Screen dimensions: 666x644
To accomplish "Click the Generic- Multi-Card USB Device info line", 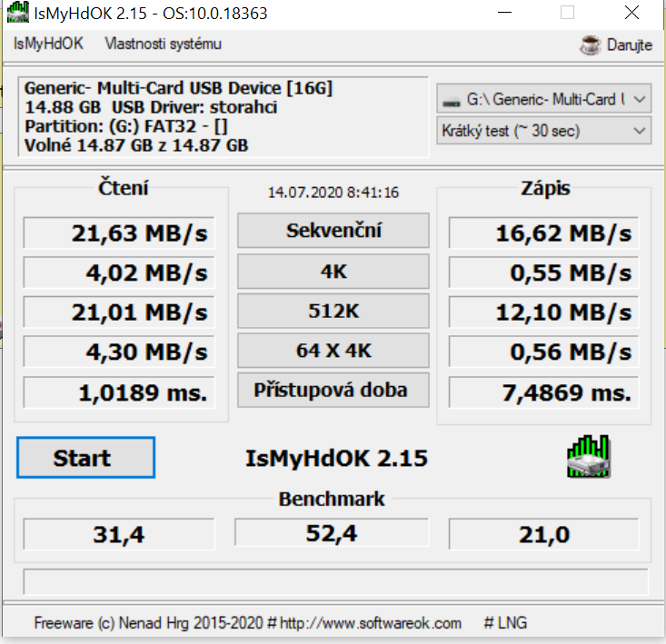I will pyautogui.click(x=178, y=88).
